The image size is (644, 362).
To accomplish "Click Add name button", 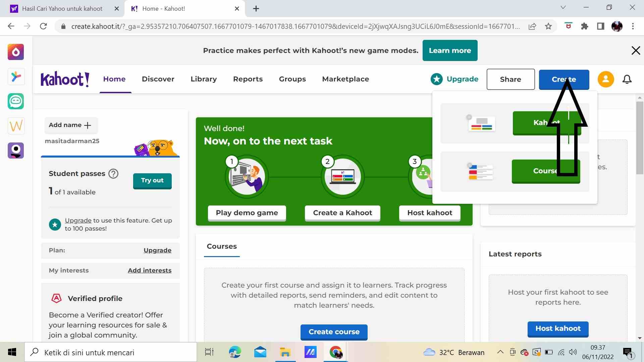I will [x=71, y=125].
